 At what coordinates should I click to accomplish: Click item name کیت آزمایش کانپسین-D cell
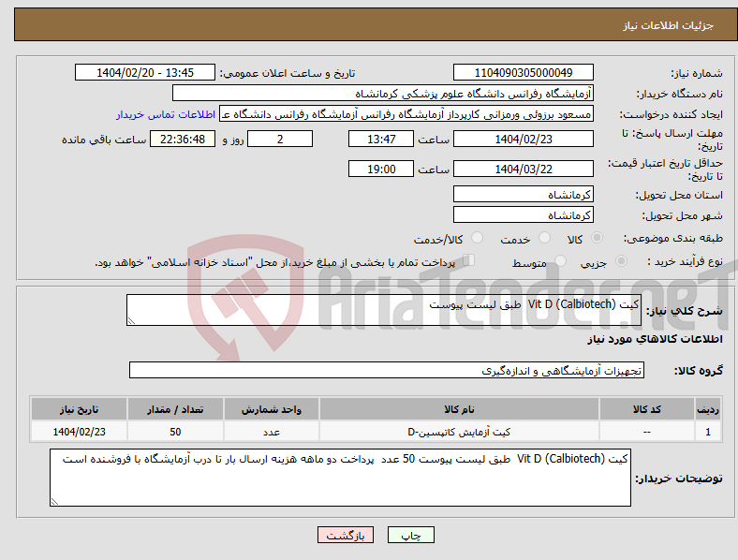(459, 432)
